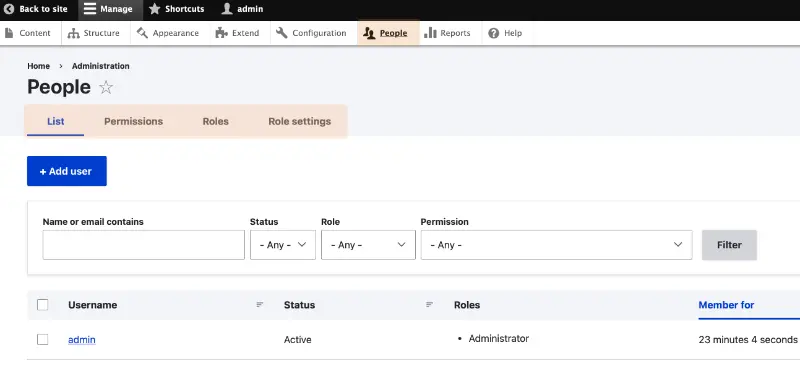This screenshot has width=800, height=371.
Task: Open the Extend modules section
Action: [237, 33]
